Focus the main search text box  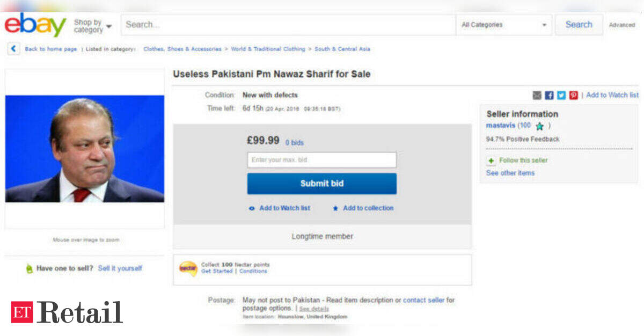pos(288,25)
